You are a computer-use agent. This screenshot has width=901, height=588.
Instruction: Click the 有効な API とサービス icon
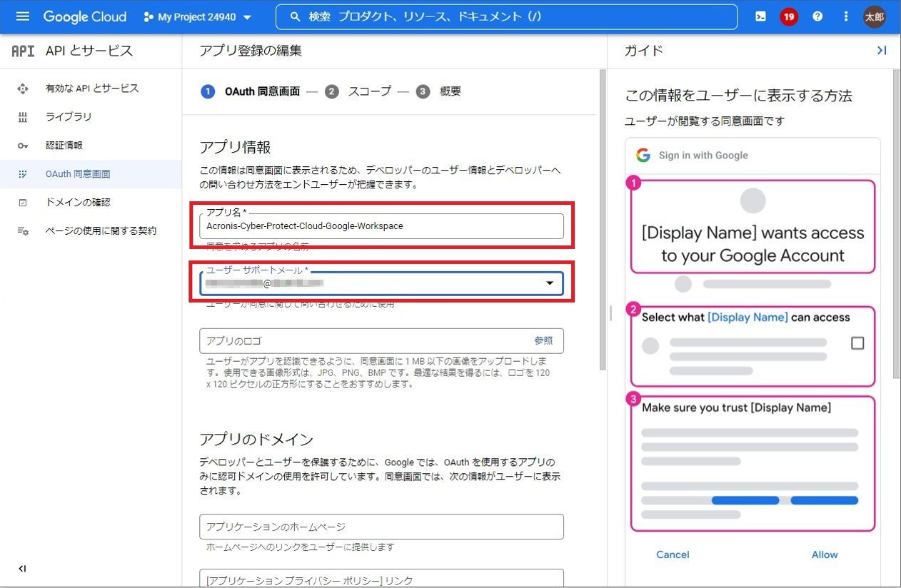click(23, 88)
